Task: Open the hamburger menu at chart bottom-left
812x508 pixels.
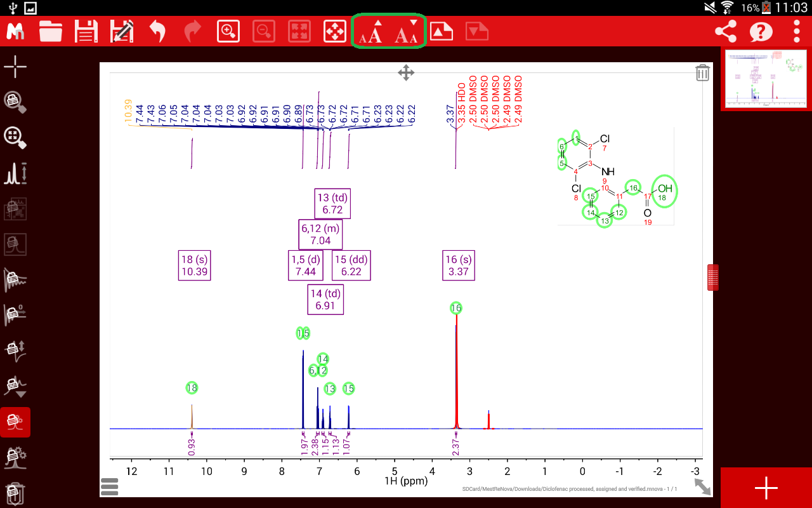Action: click(x=109, y=487)
